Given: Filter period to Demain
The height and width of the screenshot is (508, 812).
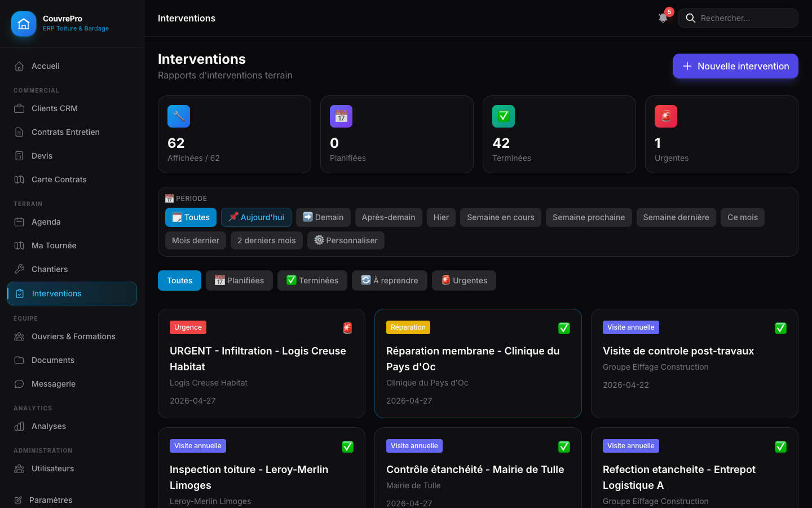Looking at the screenshot, I should [323, 217].
